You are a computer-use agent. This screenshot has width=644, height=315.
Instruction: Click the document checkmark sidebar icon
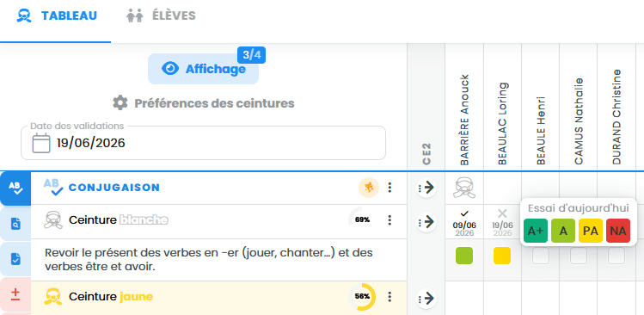(x=15, y=259)
